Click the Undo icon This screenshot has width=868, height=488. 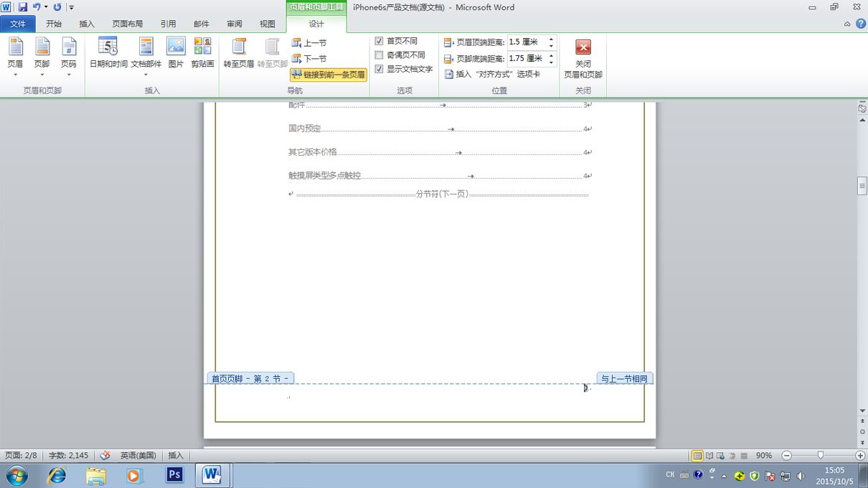point(36,7)
